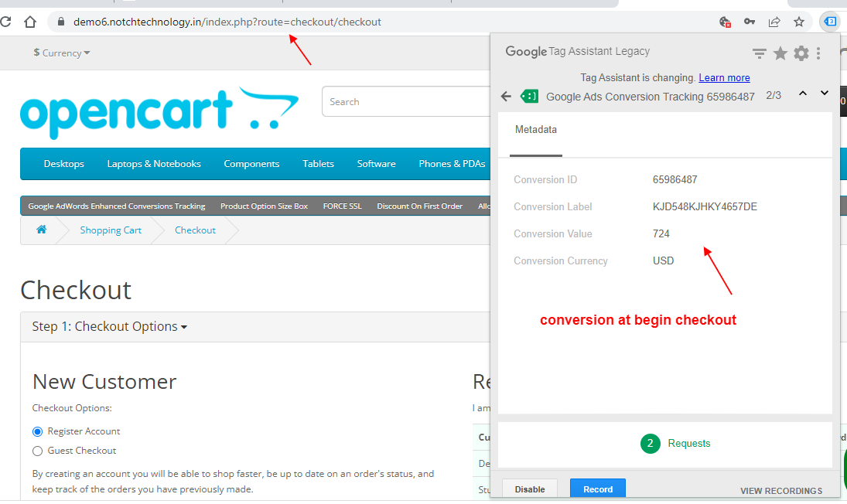Viewport: 847px width, 504px height.
Task: Open the Tag Assistant extension icon in toolbar
Action: (x=830, y=22)
